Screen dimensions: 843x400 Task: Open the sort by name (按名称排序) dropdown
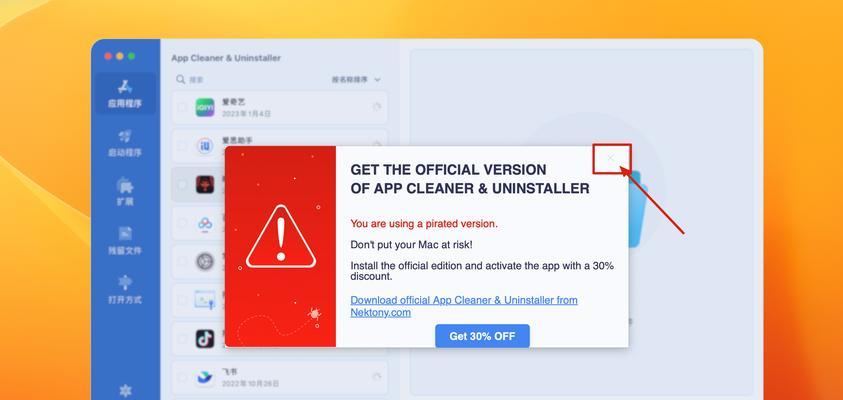pyautogui.click(x=356, y=80)
